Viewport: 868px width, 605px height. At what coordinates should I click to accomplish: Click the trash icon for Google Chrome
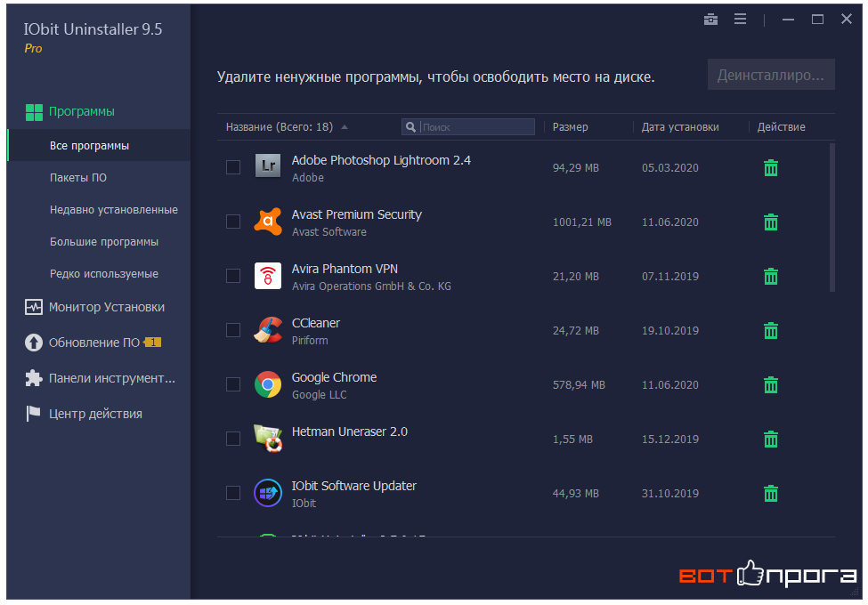click(771, 384)
